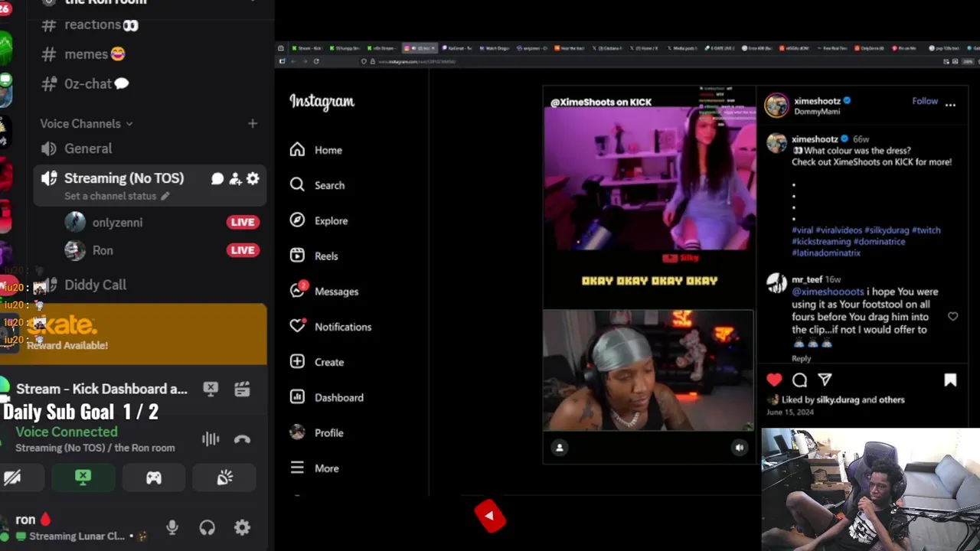Create invite for the Streaming (No TOS) channel
Viewport: 980px width, 551px height.
(235, 178)
